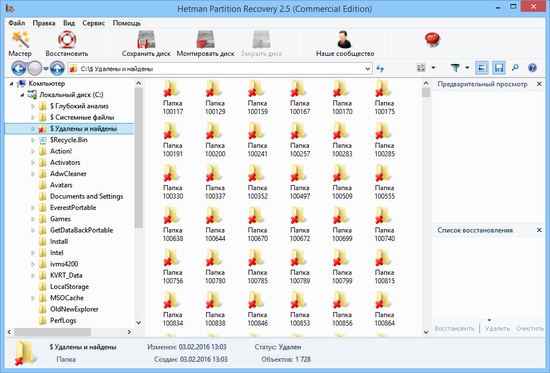The width and height of the screenshot is (550, 373).
Task: Select Documents and Settings folder in tree
Action: tap(87, 196)
